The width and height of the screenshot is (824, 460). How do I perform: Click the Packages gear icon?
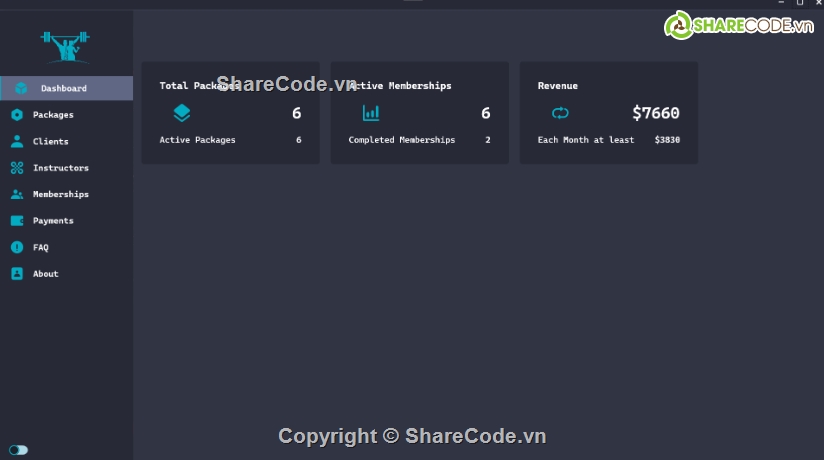tap(17, 115)
